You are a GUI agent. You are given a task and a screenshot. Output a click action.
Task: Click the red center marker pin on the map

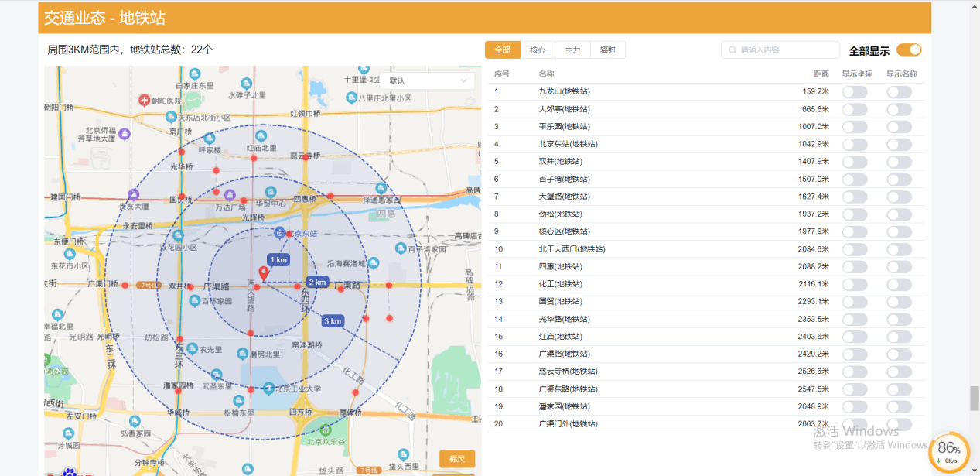(x=264, y=272)
